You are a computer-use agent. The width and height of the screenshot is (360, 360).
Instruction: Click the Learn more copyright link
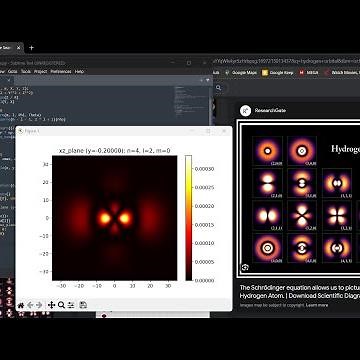coord(317,305)
